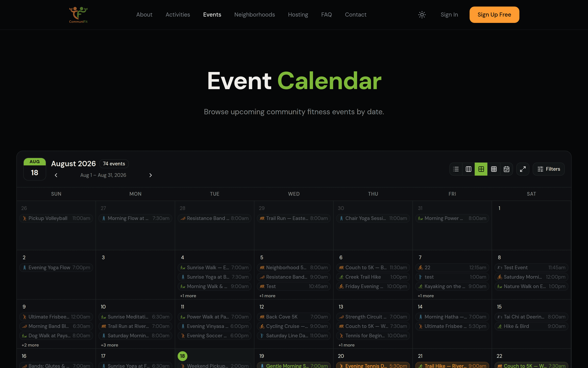Open the Test 10:45am event
This screenshot has height=368, width=588.
294,286
